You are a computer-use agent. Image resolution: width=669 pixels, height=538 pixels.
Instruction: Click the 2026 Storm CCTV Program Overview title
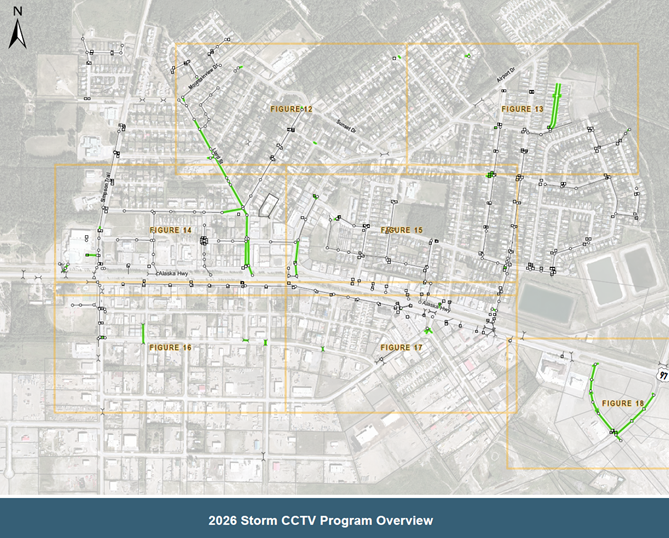click(x=320, y=521)
